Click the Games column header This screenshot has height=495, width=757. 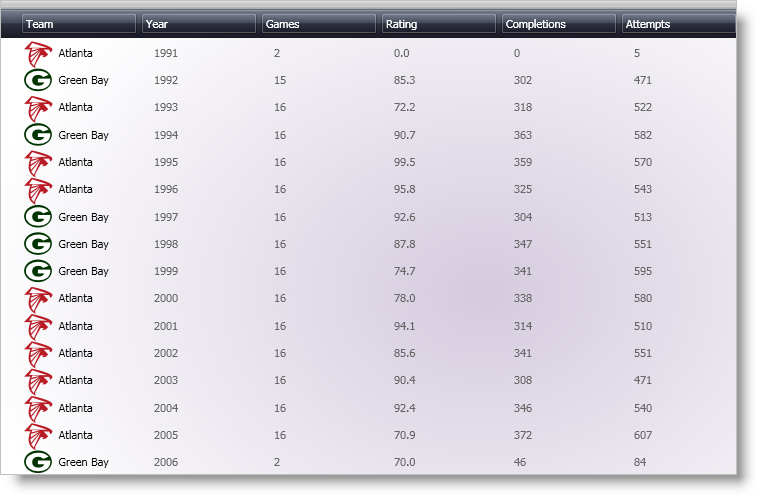pos(319,24)
